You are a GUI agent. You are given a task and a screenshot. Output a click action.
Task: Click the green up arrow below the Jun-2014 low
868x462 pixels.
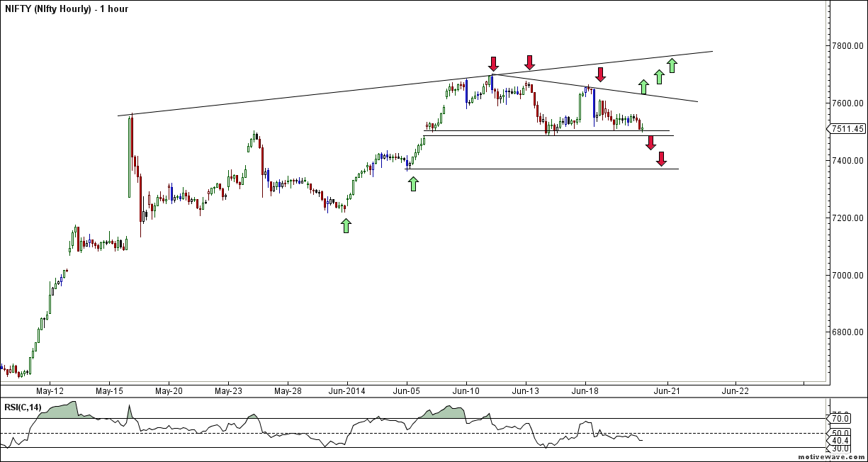[346, 225]
